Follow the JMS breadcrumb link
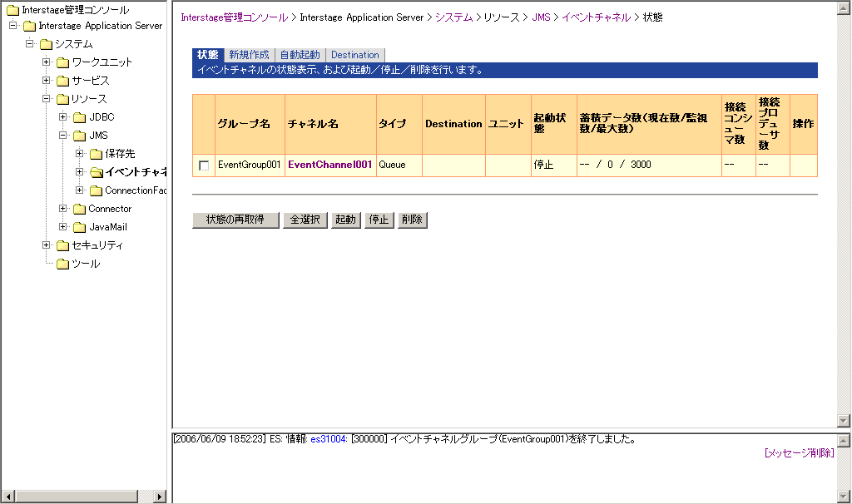Screen dimensions: 852x504 [x=541, y=17]
